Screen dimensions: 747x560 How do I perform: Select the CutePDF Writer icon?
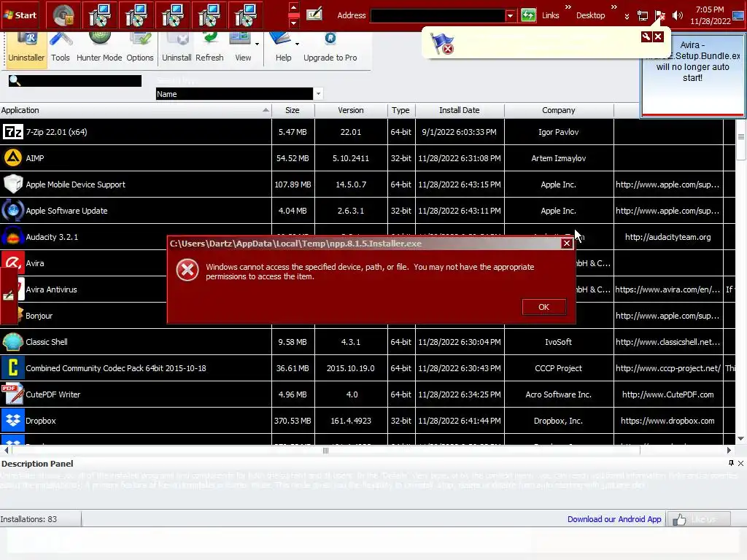(13, 394)
